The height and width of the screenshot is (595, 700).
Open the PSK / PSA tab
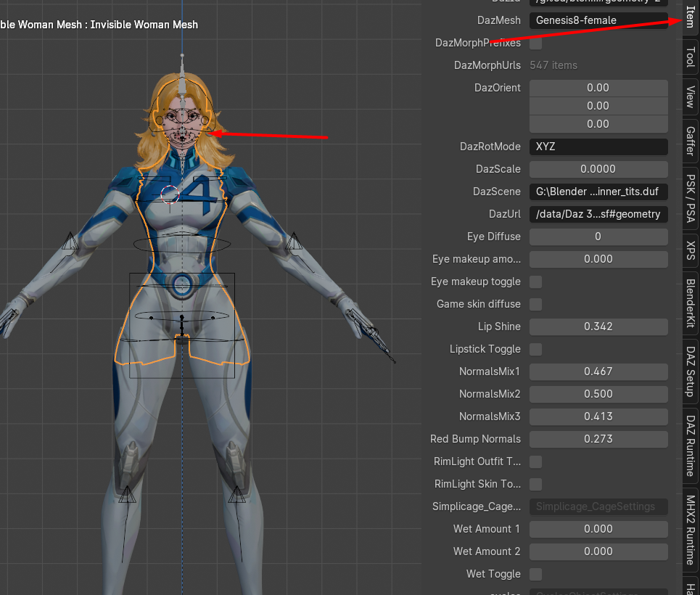[691, 198]
